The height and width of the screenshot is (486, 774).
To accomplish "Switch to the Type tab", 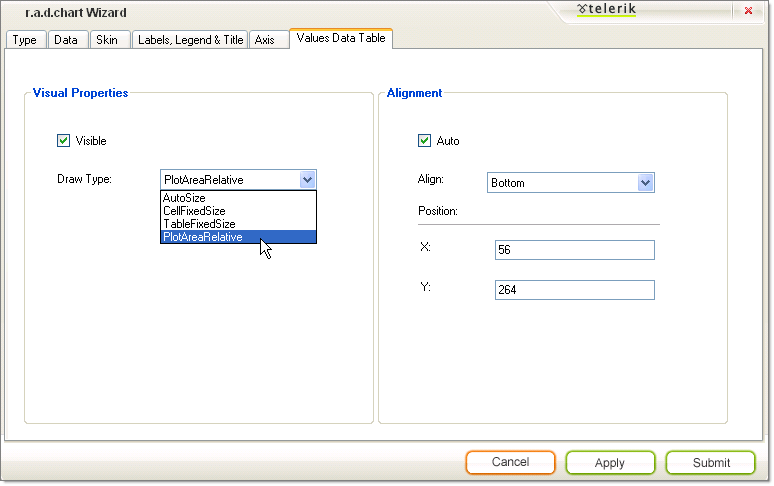I will [25, 39].
